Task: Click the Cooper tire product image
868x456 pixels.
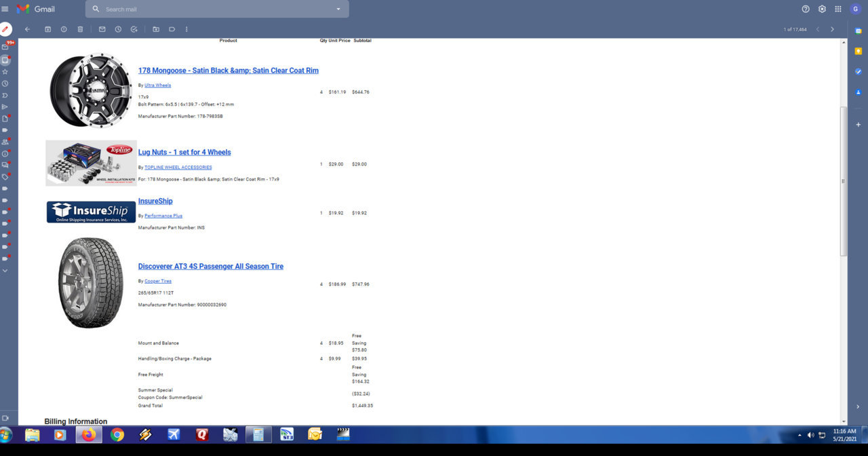Action: [91, 283]
